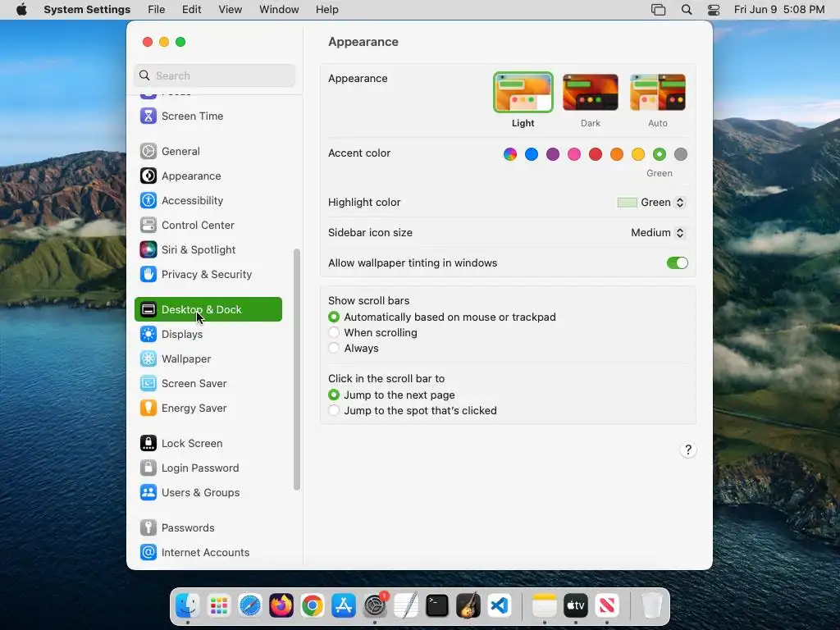Launch Google Chrome from the Dock

(313, 606)
